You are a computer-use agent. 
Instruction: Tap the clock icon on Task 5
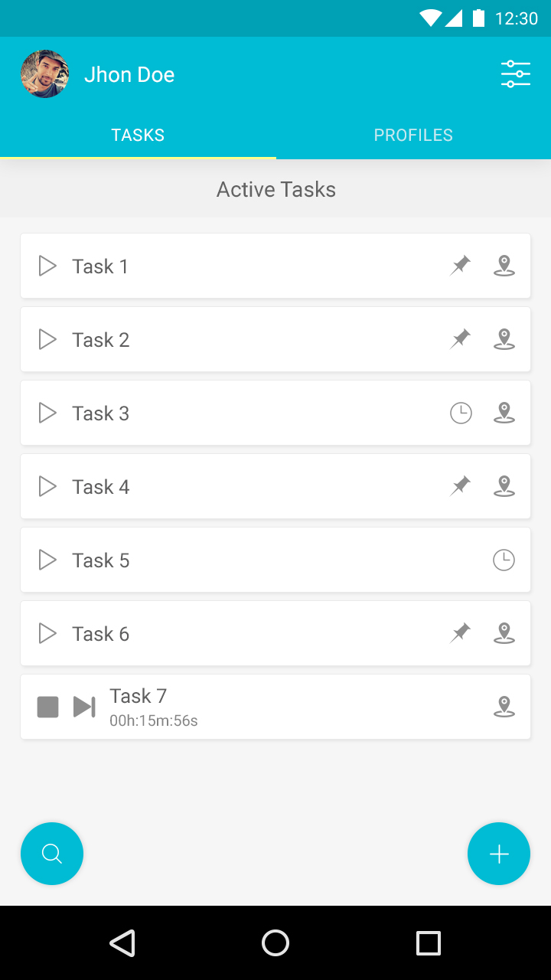(504, 560)
